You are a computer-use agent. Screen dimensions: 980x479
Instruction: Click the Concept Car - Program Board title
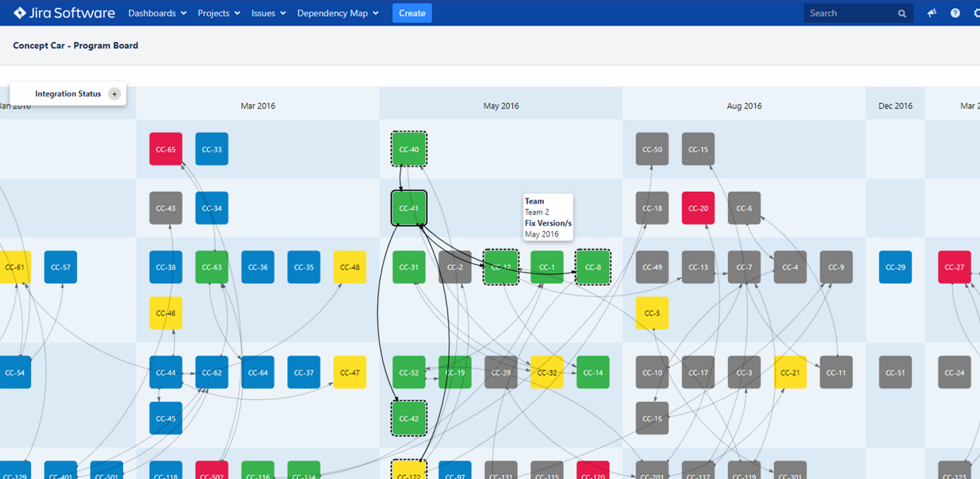75,46
